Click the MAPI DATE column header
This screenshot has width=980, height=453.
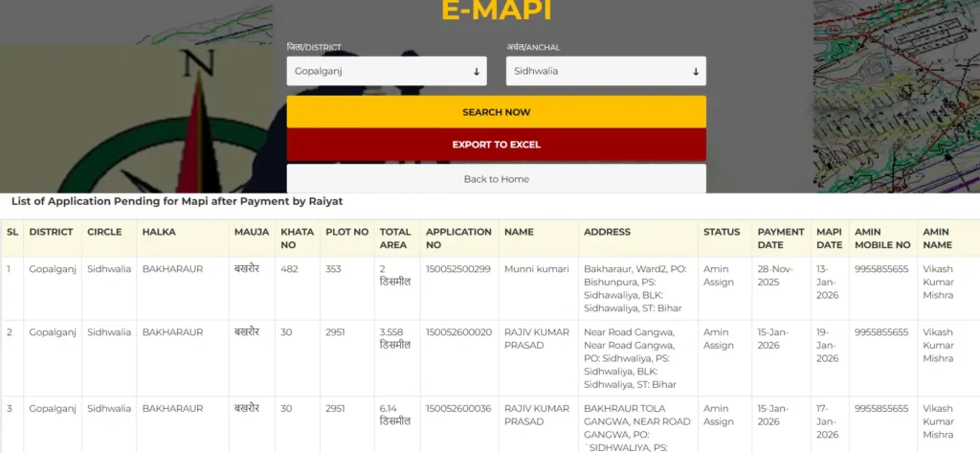[x=829, y=238]
